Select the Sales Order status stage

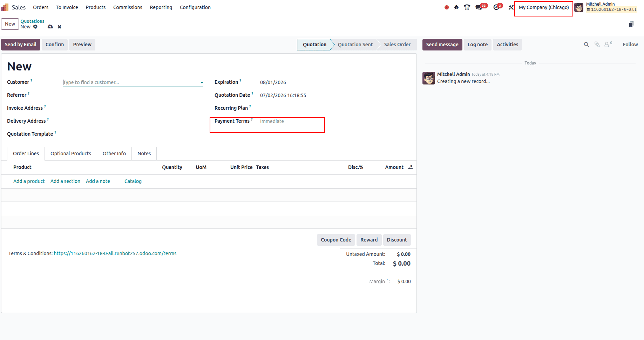(397, 45)
